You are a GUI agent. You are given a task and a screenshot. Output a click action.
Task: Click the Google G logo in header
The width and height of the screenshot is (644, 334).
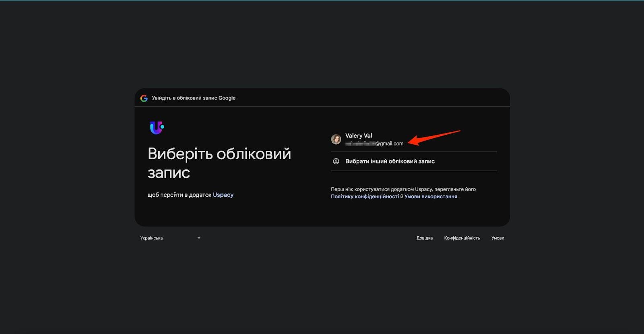[144, 98]
